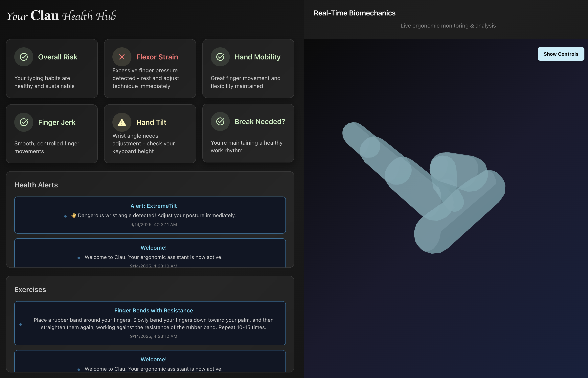The width and height of the screenshot is (588, 378).
Task: Click the Real-Time Biomechanics panel title
Action: pyautogui.click(x=354, y=13)
